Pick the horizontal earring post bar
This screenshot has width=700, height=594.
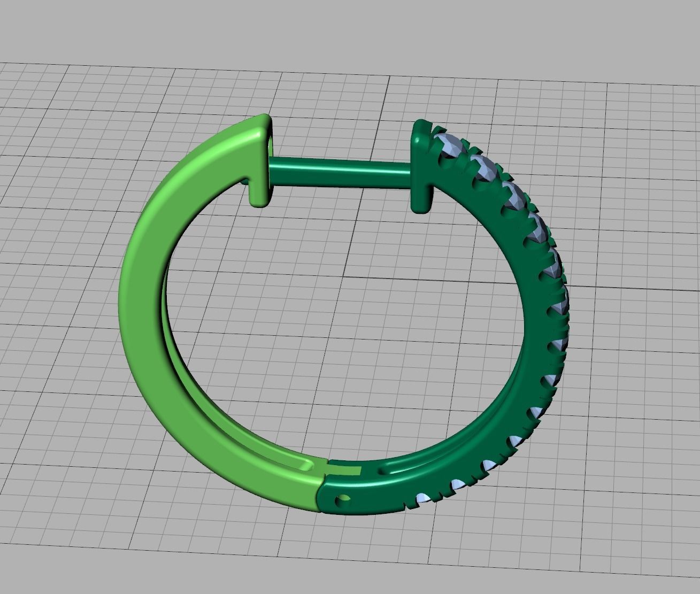coord(340,172)
